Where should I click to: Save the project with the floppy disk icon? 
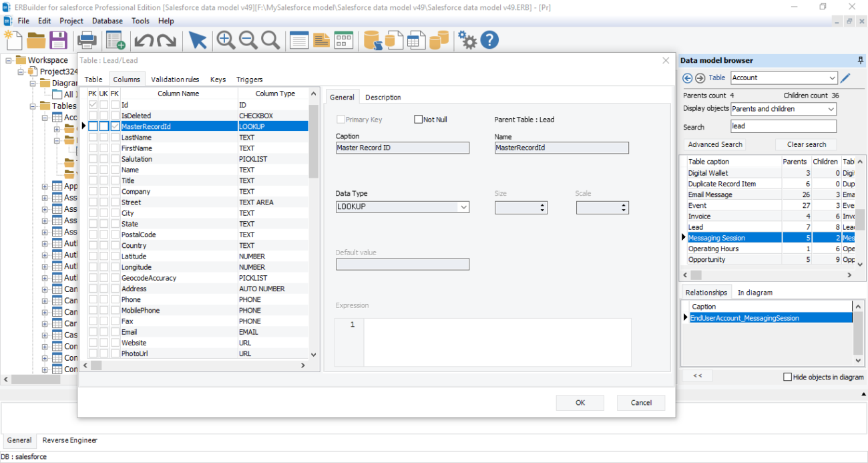(59, 40)
